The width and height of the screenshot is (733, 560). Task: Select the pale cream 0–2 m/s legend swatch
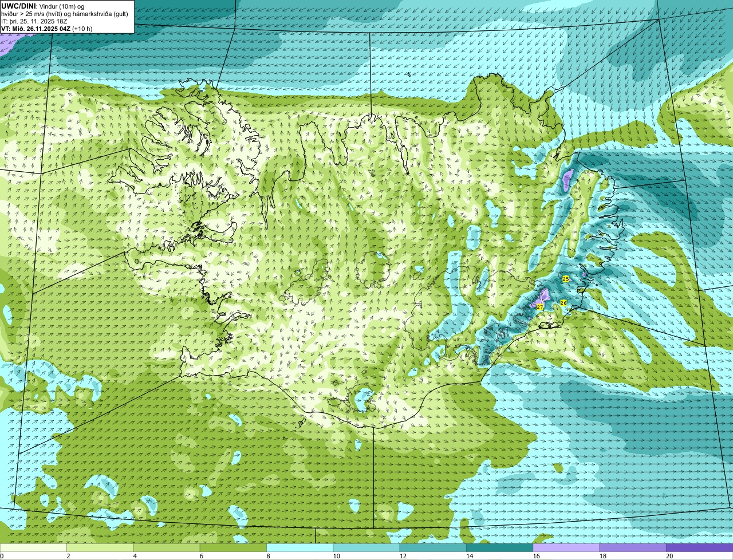[33, 547]
